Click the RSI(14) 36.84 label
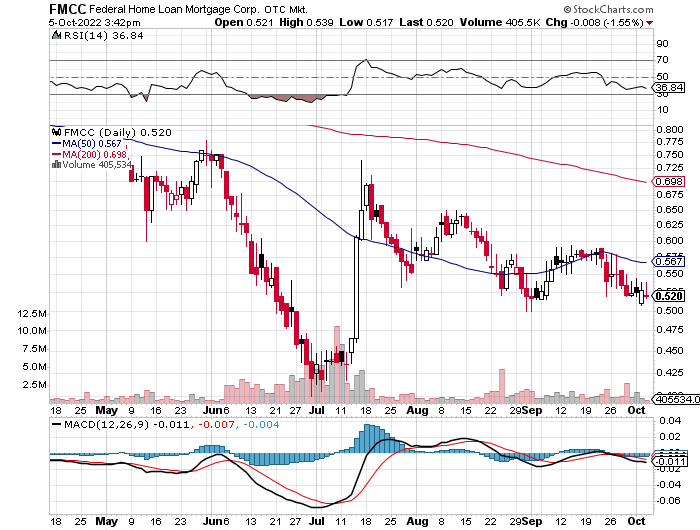 [x=104, y=36]
